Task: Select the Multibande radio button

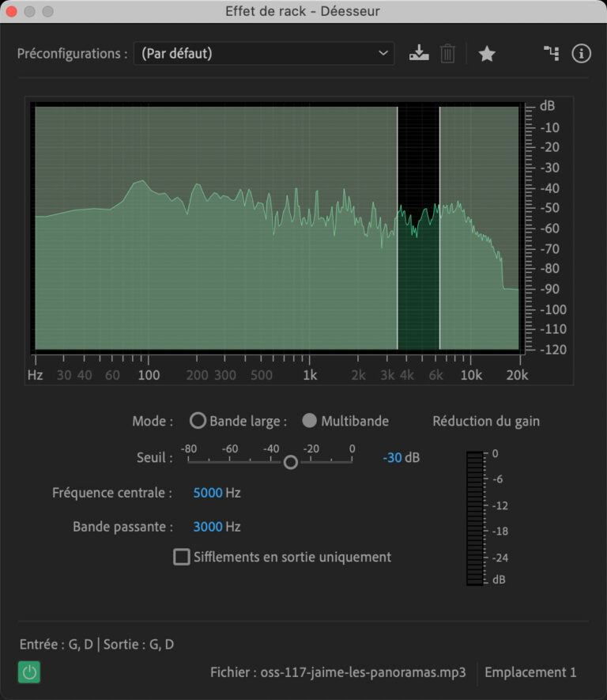Action: click(x=309, y=421)
